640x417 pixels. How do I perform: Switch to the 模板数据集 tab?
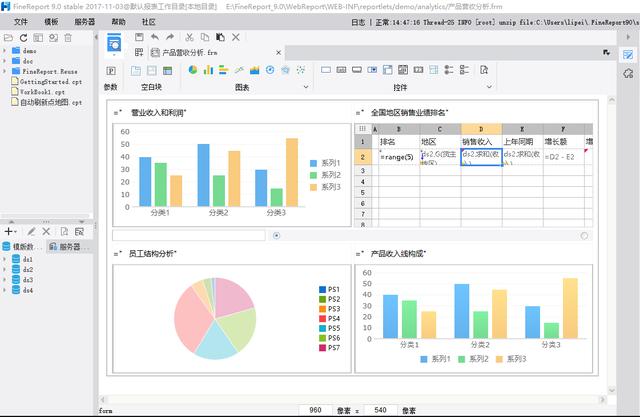pyautogui.click(x=23, y=246)
